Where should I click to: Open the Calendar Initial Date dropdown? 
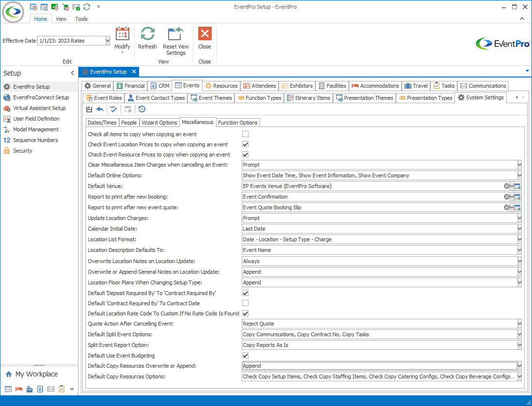[519, 229]
